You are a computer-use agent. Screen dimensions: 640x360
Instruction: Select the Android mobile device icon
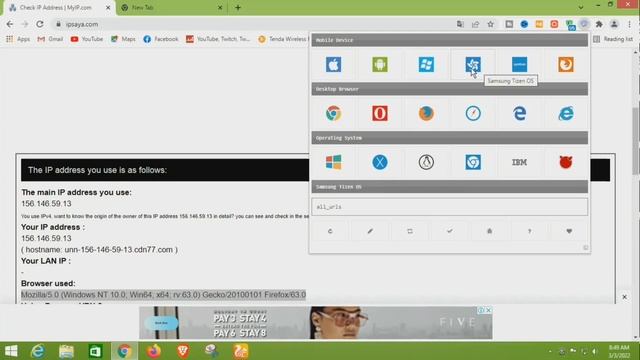380,64
